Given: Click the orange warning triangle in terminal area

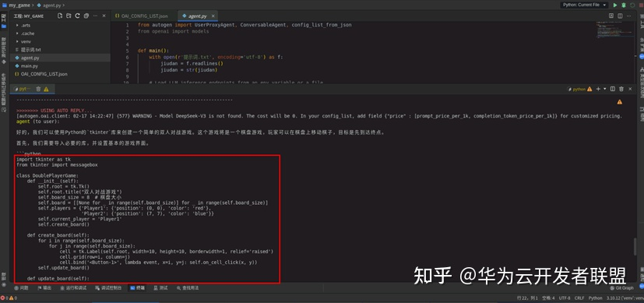Looking at the screenshot, I should tap(619, 102).
